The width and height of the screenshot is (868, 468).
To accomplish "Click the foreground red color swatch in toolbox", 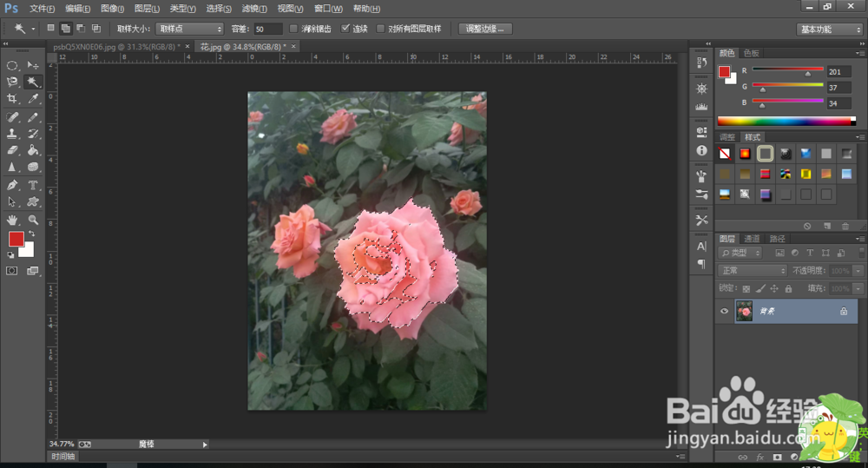I will 16,239.
